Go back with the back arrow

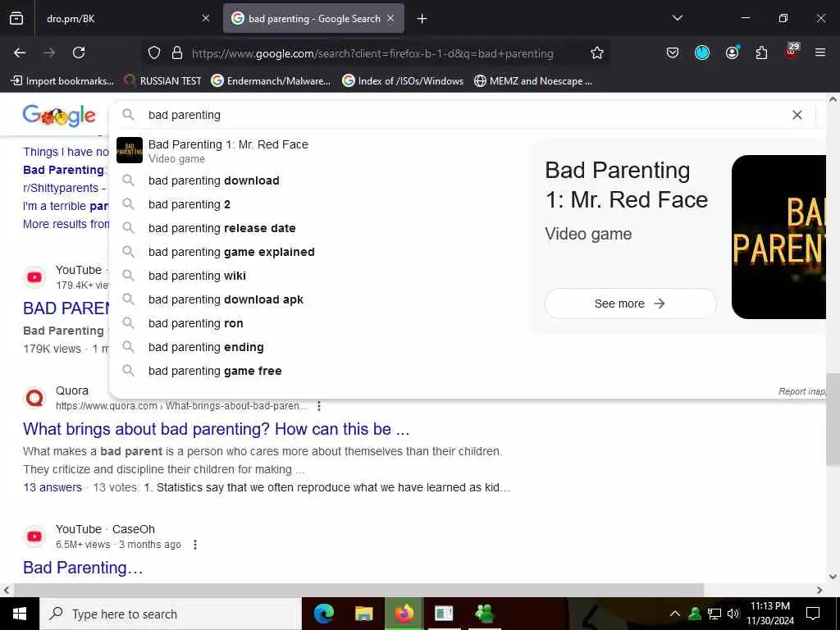point(20,52)
